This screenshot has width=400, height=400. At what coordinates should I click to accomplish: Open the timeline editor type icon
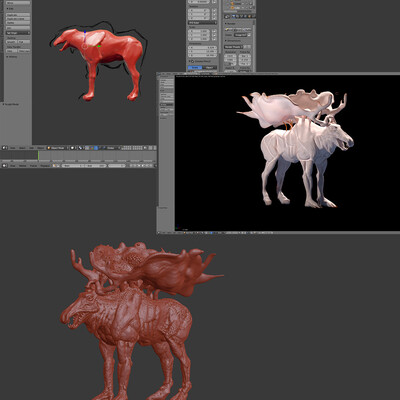(x=5, y=165)
